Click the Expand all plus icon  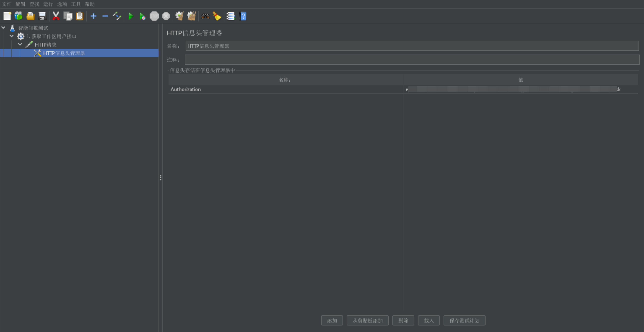point(94,16)
